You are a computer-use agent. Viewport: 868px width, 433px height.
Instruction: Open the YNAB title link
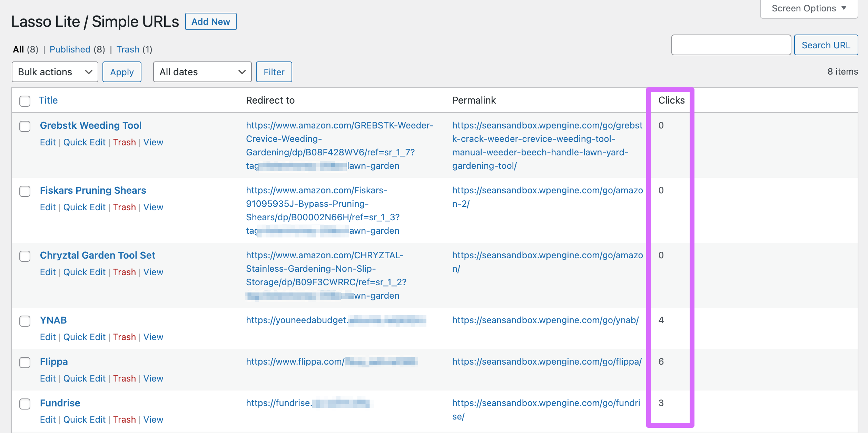pos(53,320)
